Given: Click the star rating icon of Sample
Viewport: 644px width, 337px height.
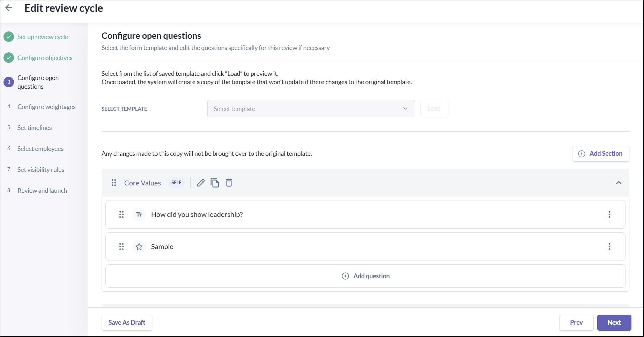Looking at the screenshot, I should [x=139, y=247].
